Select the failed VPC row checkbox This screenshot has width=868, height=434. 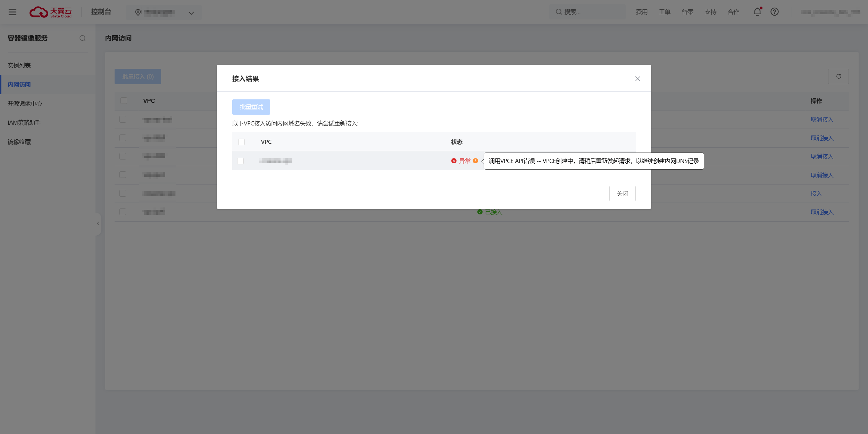(x=241, y=161)
